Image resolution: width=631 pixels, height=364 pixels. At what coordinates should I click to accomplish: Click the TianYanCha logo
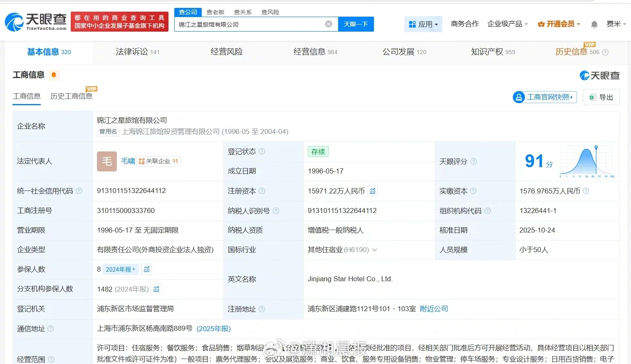pos(36,22)
